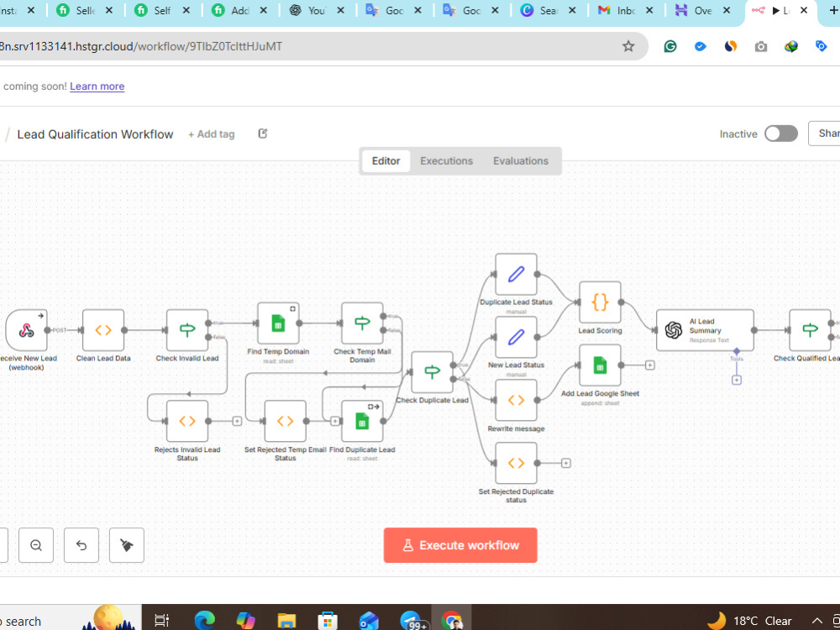The image size is (840, 630).
Task: Add node after Set Rejected Temp Email Status
Action: pos(335,421)
